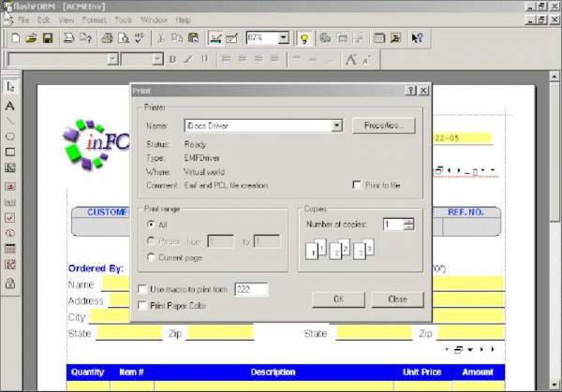Enable the Print to file checkbox
The image size is (562, 392).
(x=357, y=185)
